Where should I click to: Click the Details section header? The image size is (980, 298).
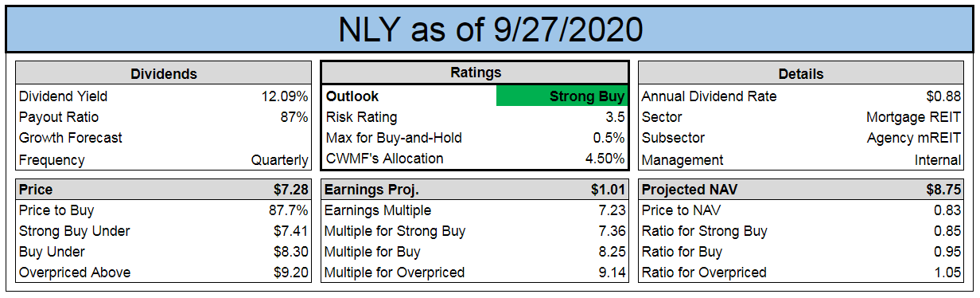(801, 73)
